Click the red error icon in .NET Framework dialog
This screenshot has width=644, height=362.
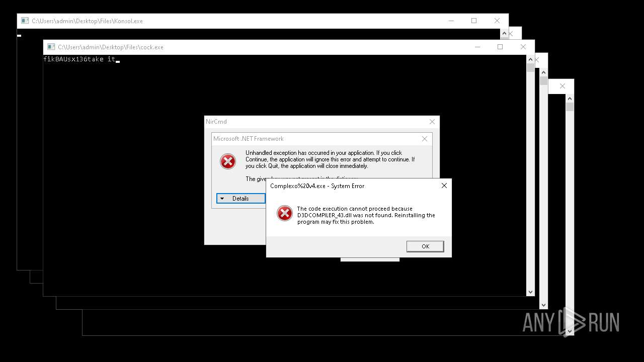[228, 161]
